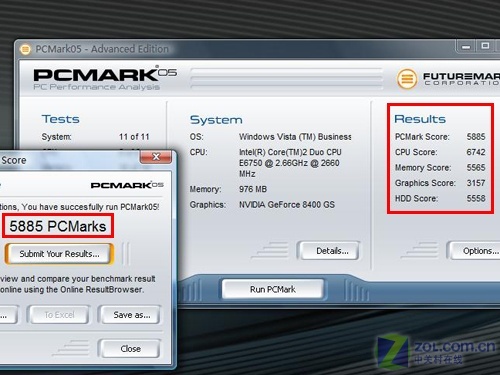Start benchmark with Run PCMark
The image size is (500, 375).
coord(273,289)
